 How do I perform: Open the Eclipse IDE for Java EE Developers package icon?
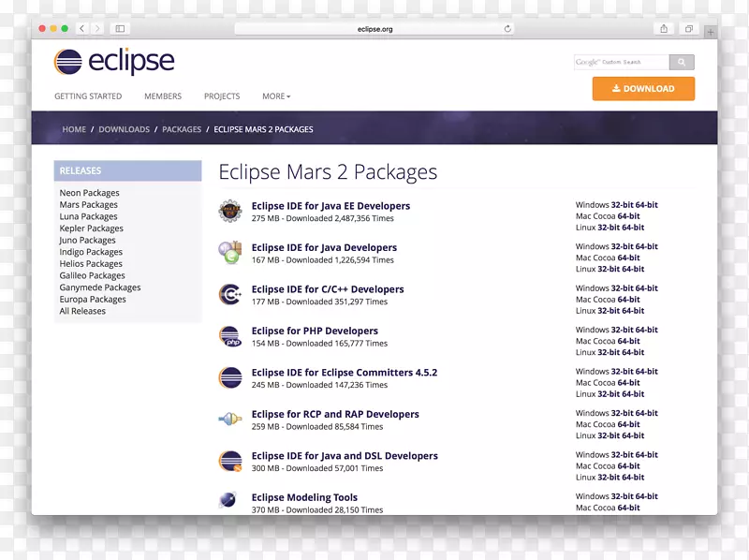tap(230, 210)
